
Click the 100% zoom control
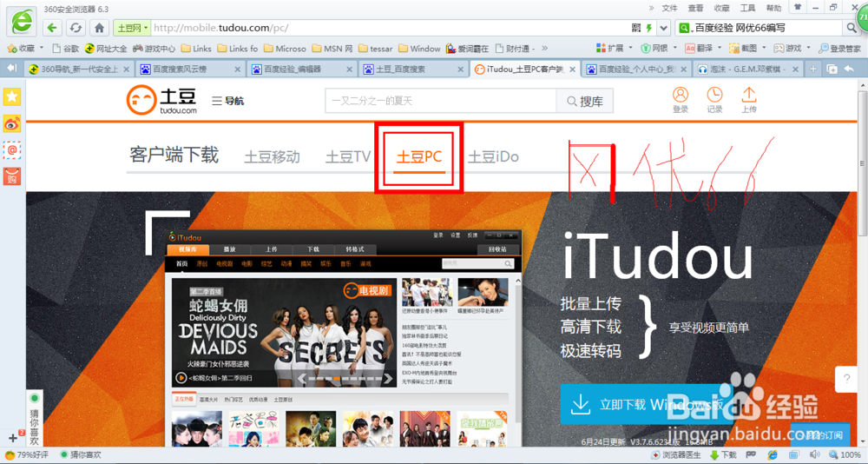point(845,455)
